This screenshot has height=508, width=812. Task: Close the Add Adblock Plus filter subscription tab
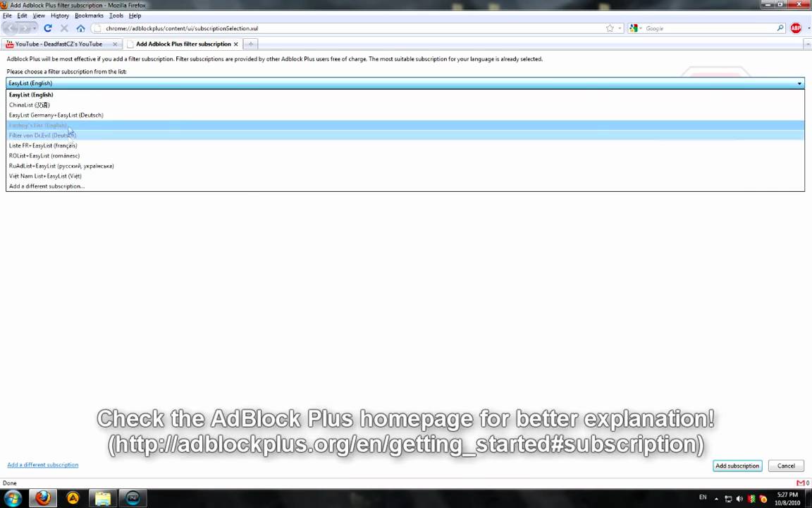point(235,44)
